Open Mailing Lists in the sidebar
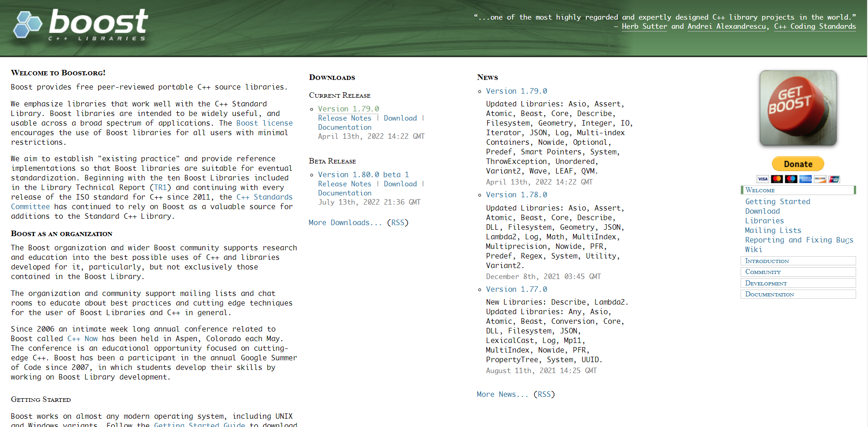 point(773,231)
